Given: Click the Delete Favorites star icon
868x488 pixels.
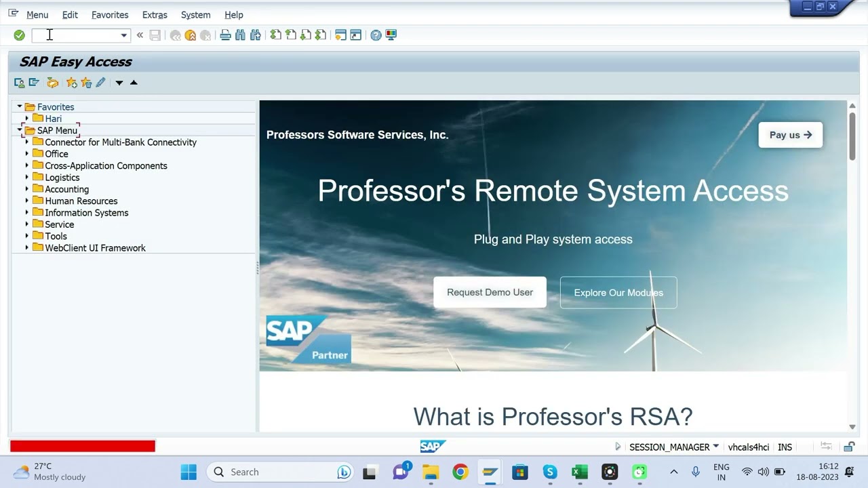Looking at the screenshot, I should click(x=86, y=83).
